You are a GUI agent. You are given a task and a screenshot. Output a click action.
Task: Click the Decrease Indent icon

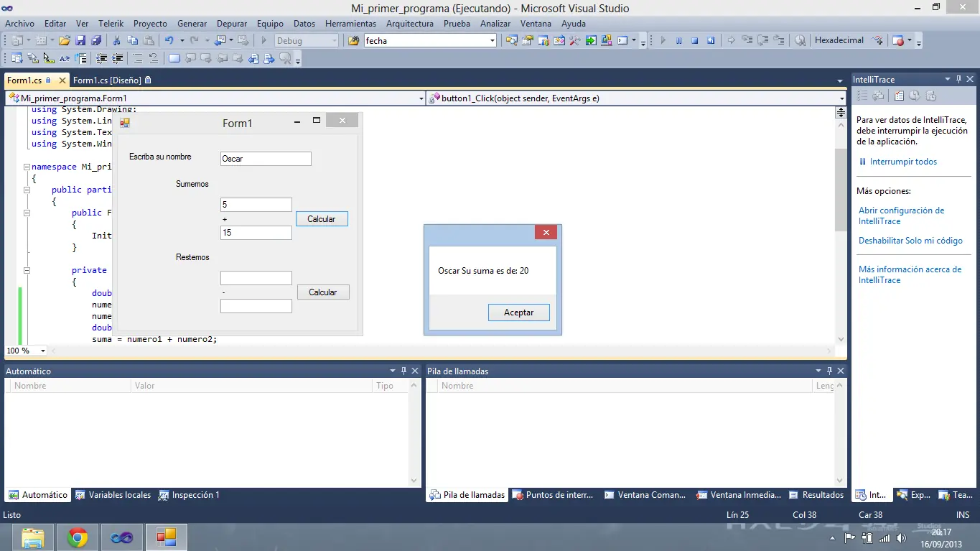(x=102, y=59)
